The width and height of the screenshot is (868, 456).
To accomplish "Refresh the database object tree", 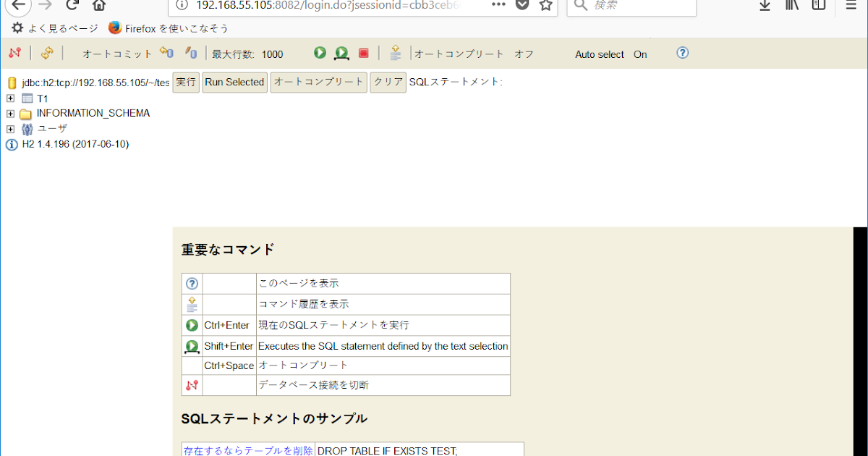I will pos(46,54).
